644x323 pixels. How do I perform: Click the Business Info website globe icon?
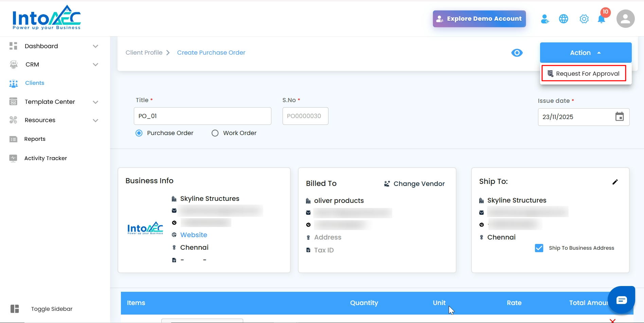(174, 235)
